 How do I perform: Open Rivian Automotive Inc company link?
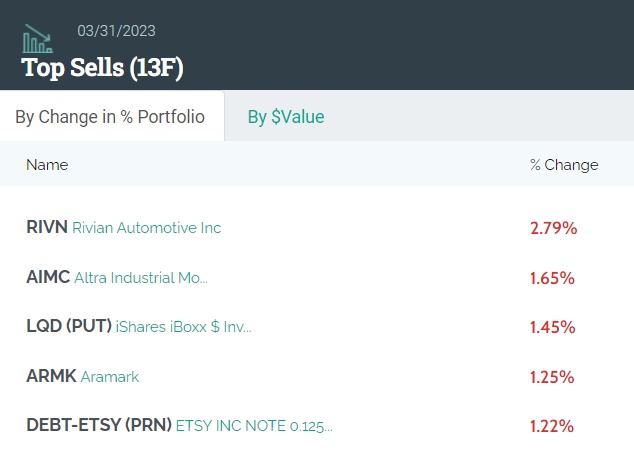click(x=147, y=228)
